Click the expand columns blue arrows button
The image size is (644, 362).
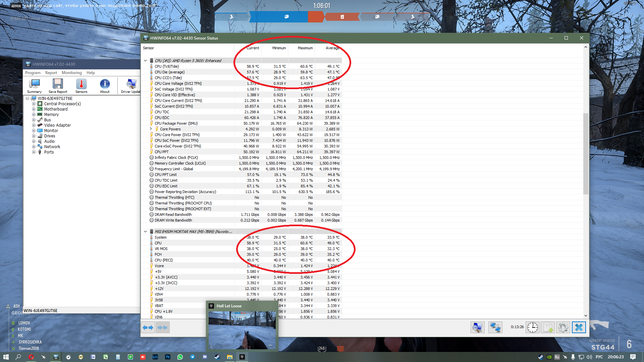(148, 327)
